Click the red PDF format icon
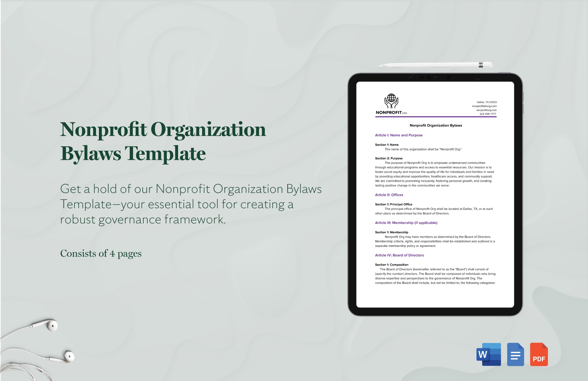 [x=539, y=354]
